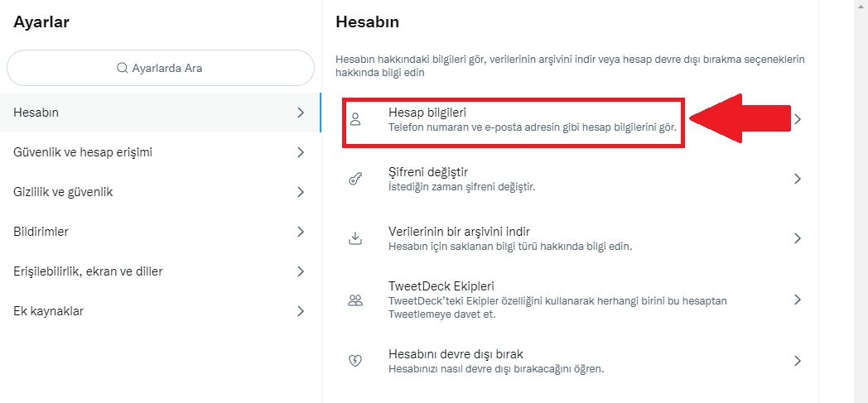Screen dimensions: 868x403
Task: Click chevron next to Hesabını devre dışı bırak
Action: pyautogui.click(x=798, y=361)
